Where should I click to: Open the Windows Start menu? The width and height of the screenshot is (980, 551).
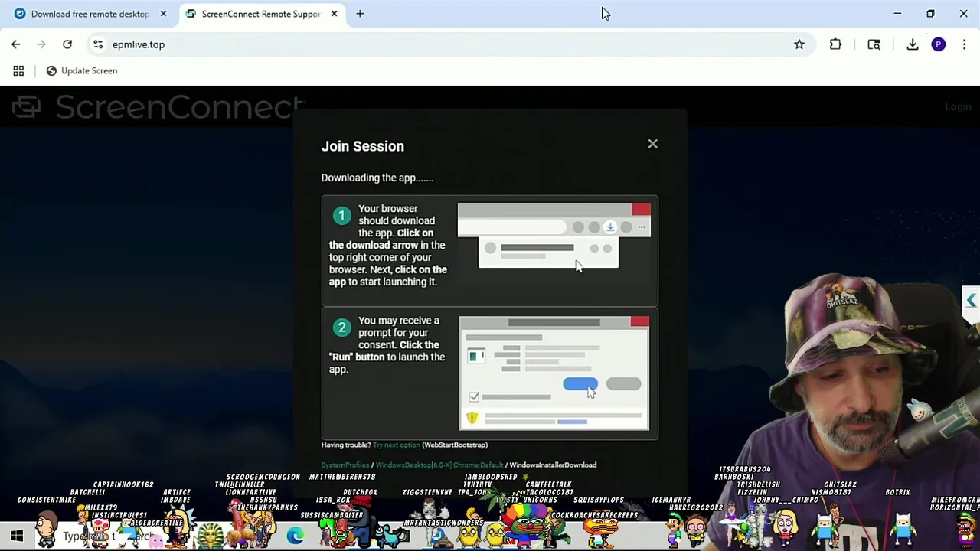pos(17,536)
